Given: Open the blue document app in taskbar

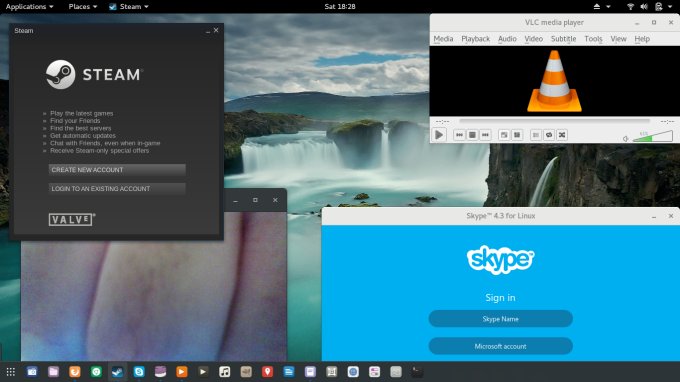Looking at the screenshot, I should [289, 372].
